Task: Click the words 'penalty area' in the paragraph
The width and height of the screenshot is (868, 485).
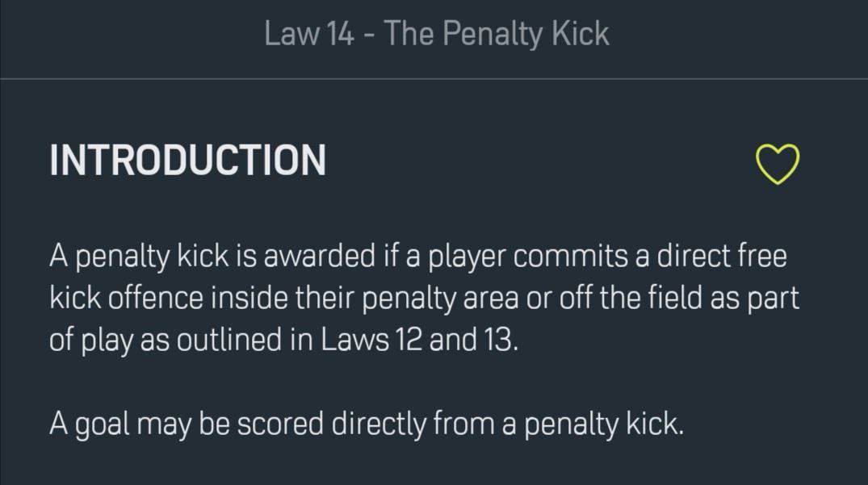Action: tap(441, 299)
